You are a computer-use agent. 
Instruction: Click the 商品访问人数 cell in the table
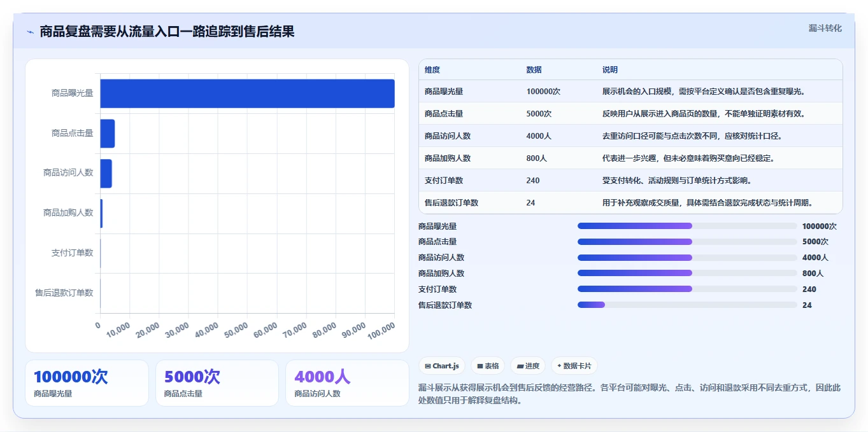(x=448, y=136)
